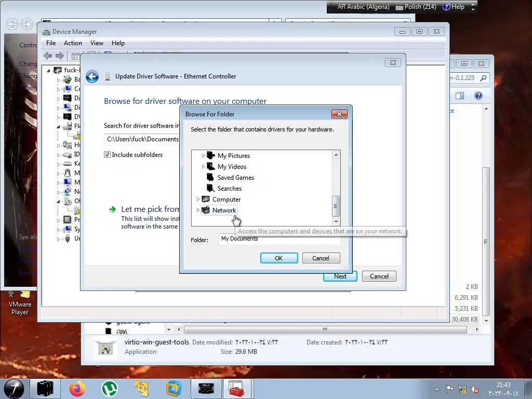Click Device Manager toolbar back arrow
The width and height of the screenshot is (532, 399).
[48, 56]
